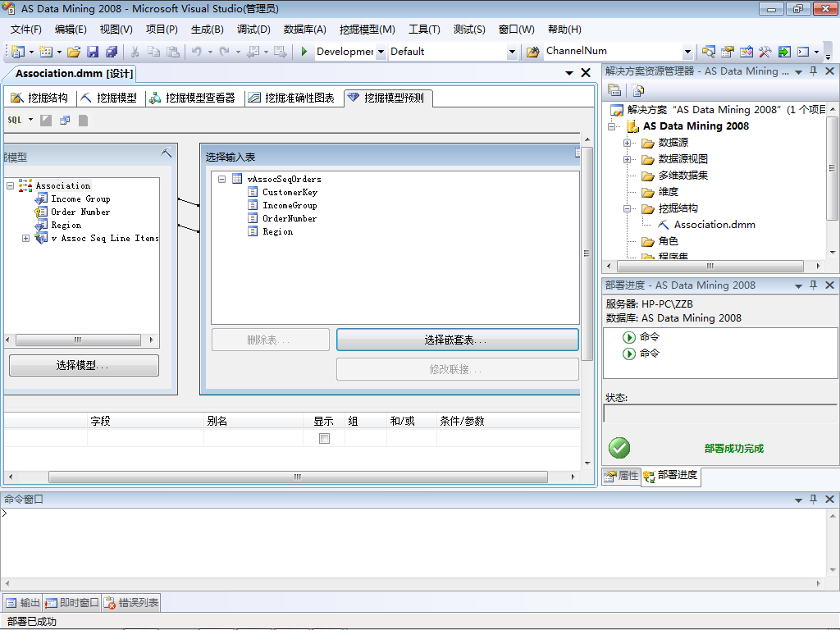Image resolution: width=840 pixels, height=630 pixels.
Task: Open Solution Explorer from the main toolbar icon
Action: pyautogui.click(x=708, y=52)
